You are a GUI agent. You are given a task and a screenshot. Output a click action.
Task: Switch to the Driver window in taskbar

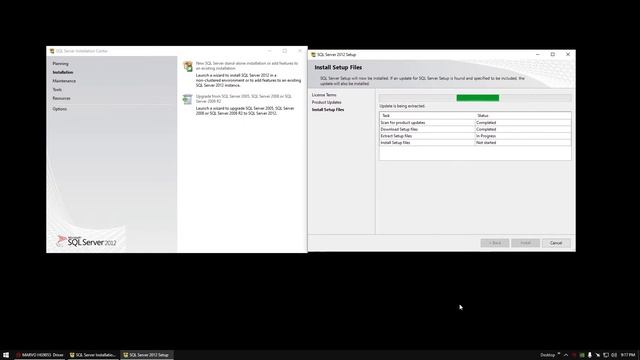(x=40, y=355)
